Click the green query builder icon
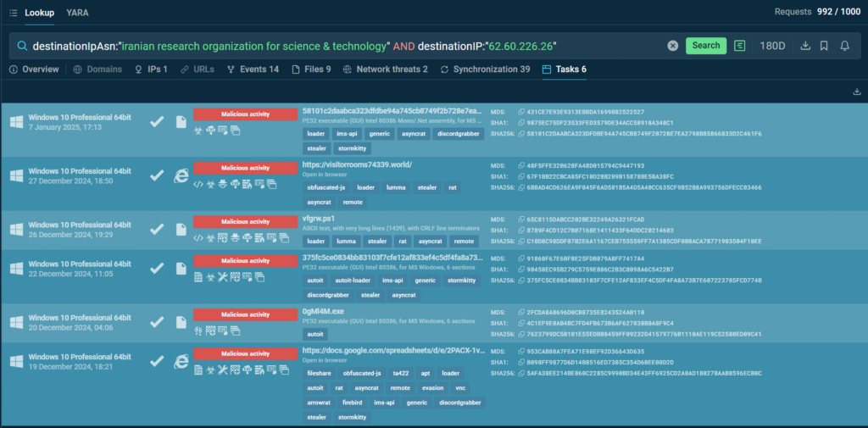The width and height of the screenshot is (868, 428). 741,46
